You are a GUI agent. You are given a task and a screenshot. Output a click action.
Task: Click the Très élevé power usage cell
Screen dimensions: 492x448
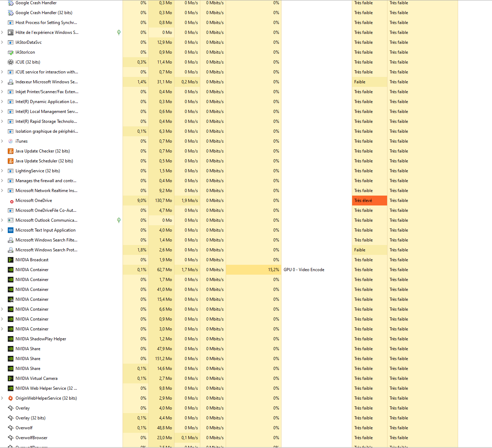[x=369, y=201]
